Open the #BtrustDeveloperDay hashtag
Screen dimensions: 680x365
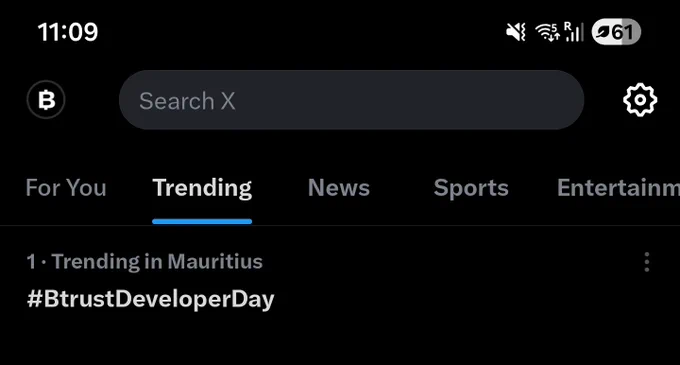pyautogui.click(x=150, y=299)
